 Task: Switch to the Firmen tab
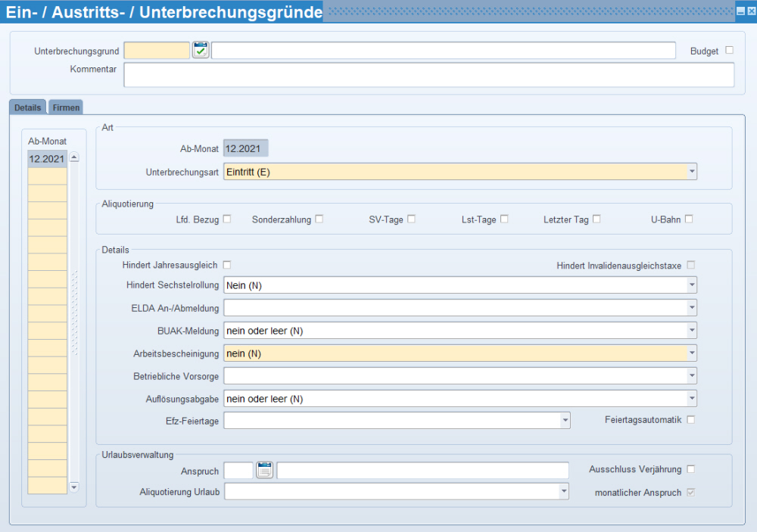point(66,107)
